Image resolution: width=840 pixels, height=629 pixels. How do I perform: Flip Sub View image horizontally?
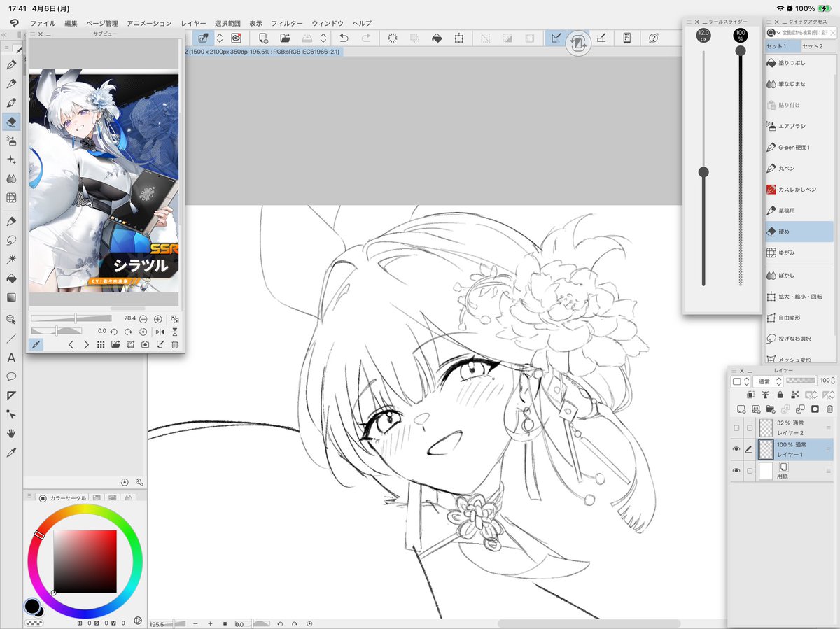(160, 332)
